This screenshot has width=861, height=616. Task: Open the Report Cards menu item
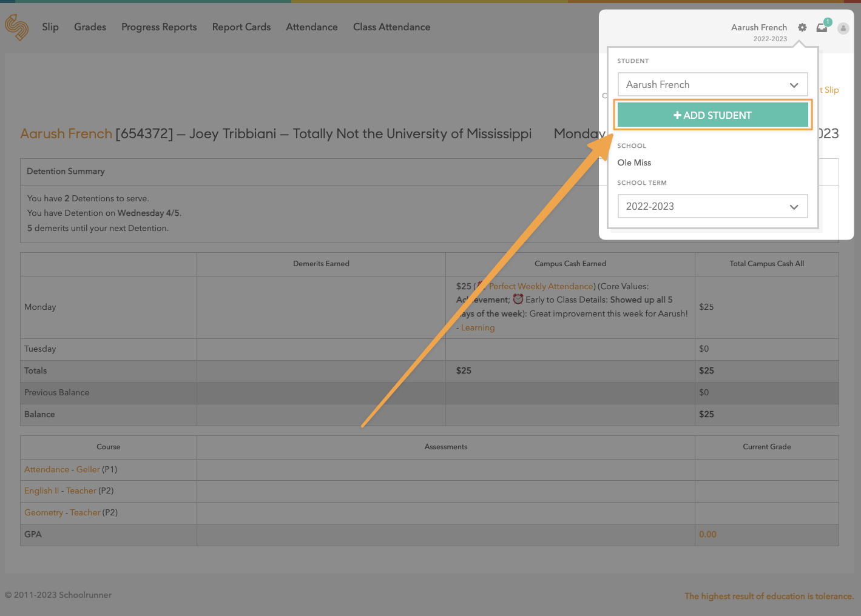[241, 27]
